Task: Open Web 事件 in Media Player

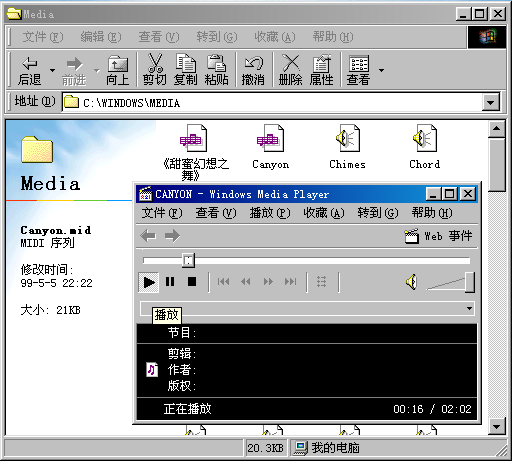Action: click(x=438, y=236)
